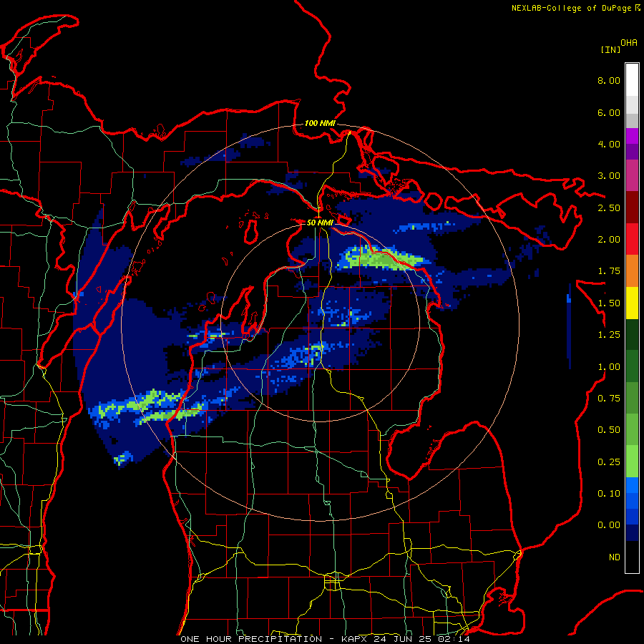Click the 0.25 legend value
The image size is (644, 644).
click(x=609, y=462)
